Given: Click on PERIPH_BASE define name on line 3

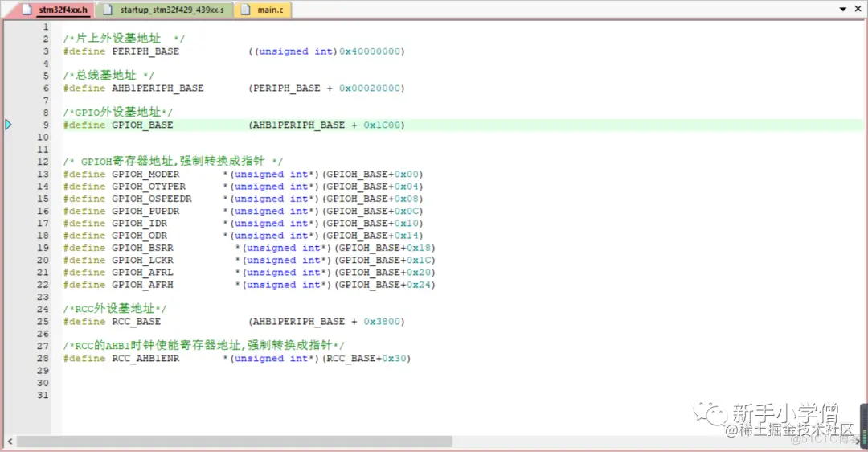Looking at the screenshot, I should (145, 51).
